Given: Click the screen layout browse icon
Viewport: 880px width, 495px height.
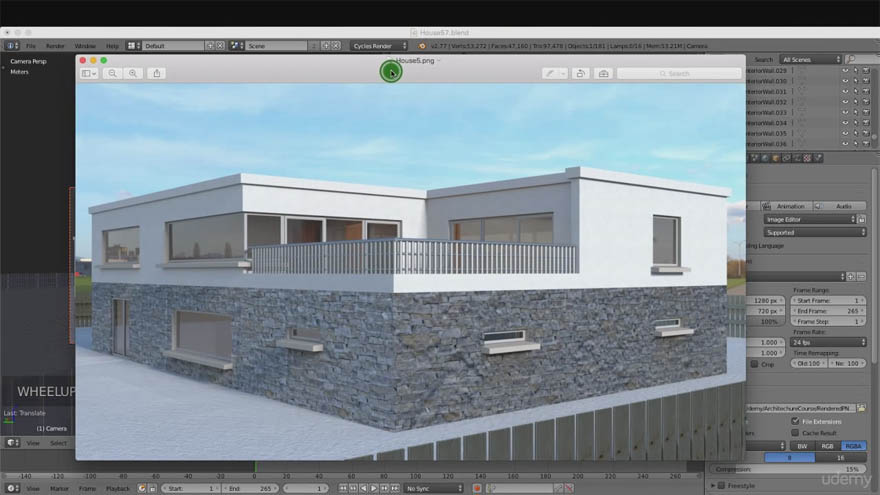Looking at the screenshot, I should click(133, 46).
